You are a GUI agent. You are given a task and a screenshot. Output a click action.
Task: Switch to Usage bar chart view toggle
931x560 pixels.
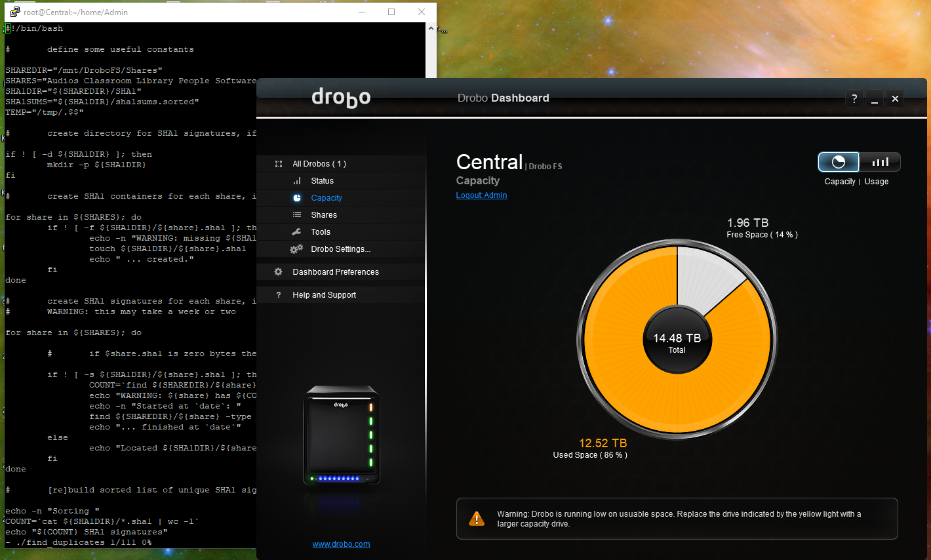[x=880, y=162]
